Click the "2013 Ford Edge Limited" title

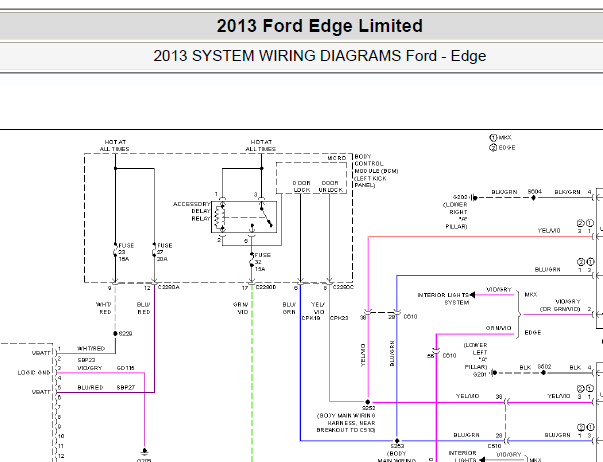tap(320, 26)
